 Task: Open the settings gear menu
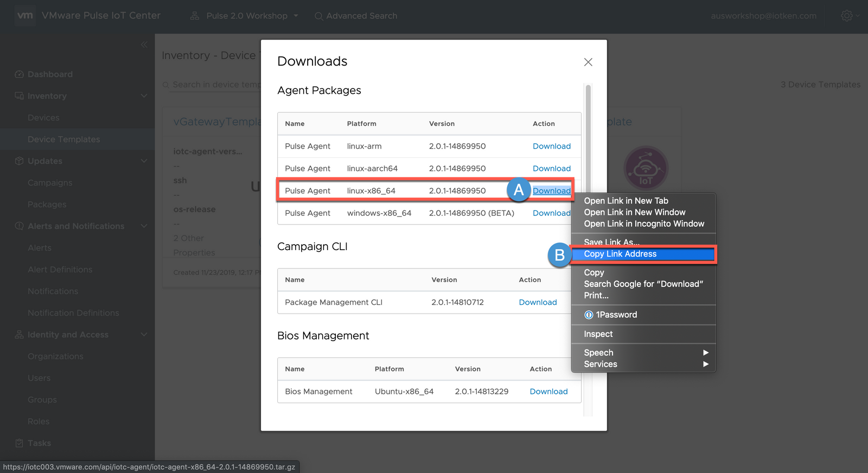tap(846, 16)
